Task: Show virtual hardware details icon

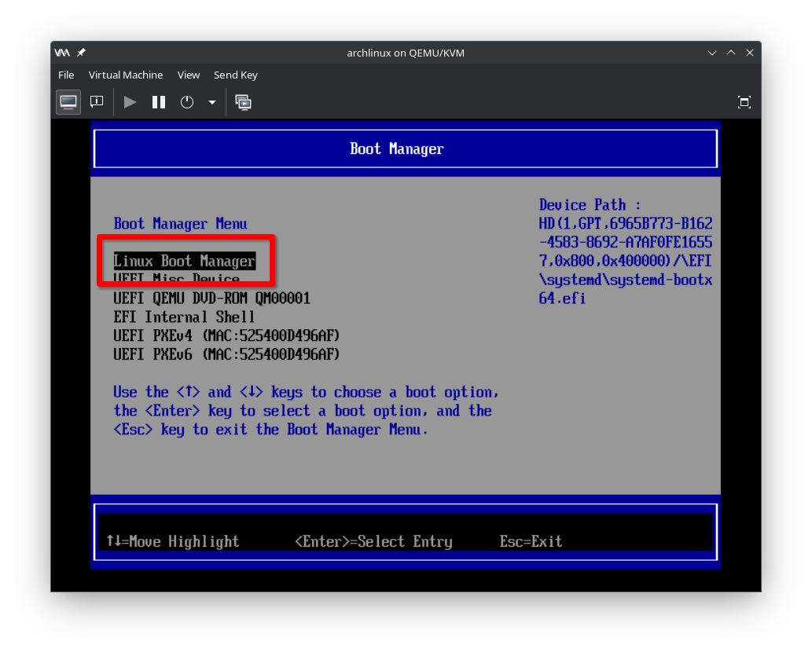Action: click(x=96, y=102)
